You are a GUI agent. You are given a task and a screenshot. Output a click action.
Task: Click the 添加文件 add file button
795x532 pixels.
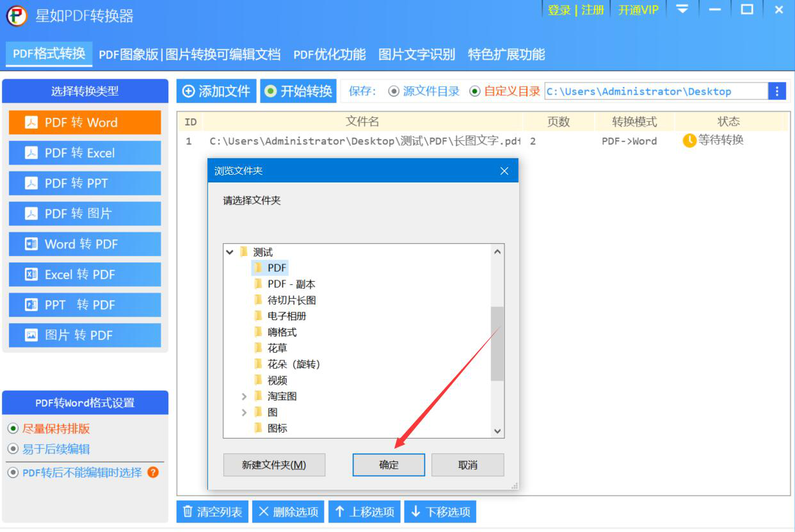(216, 91)
